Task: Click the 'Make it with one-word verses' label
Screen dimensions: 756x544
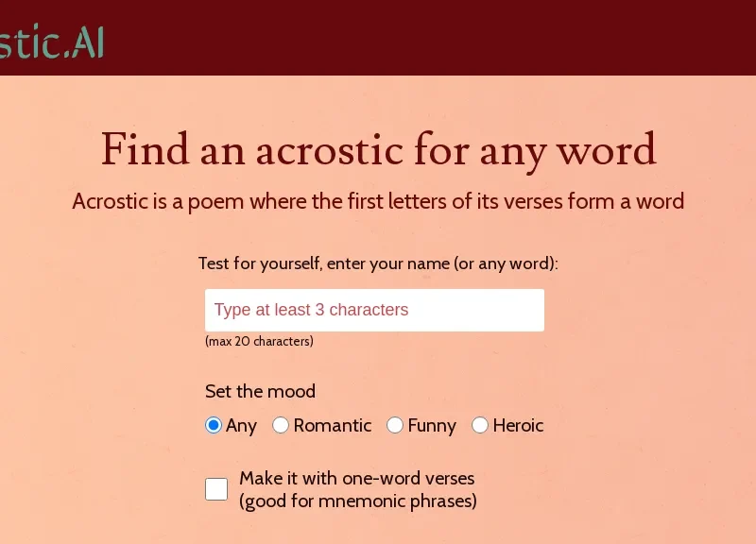Action: (x=358, y=478)
